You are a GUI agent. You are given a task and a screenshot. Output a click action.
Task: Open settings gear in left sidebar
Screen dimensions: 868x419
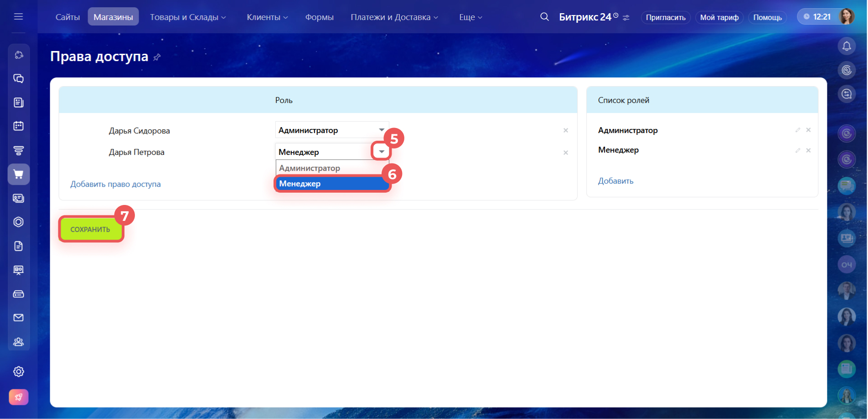tap(18, 372)
